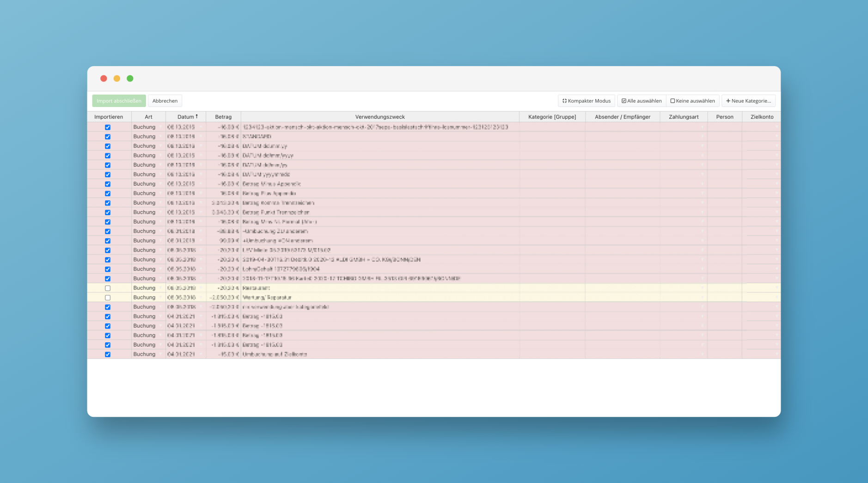The width and height of the screenshot is (868, 483).
Task: Click the Absender / Empfänger column header
Action: pyautogui.click(x=622, y=117)
